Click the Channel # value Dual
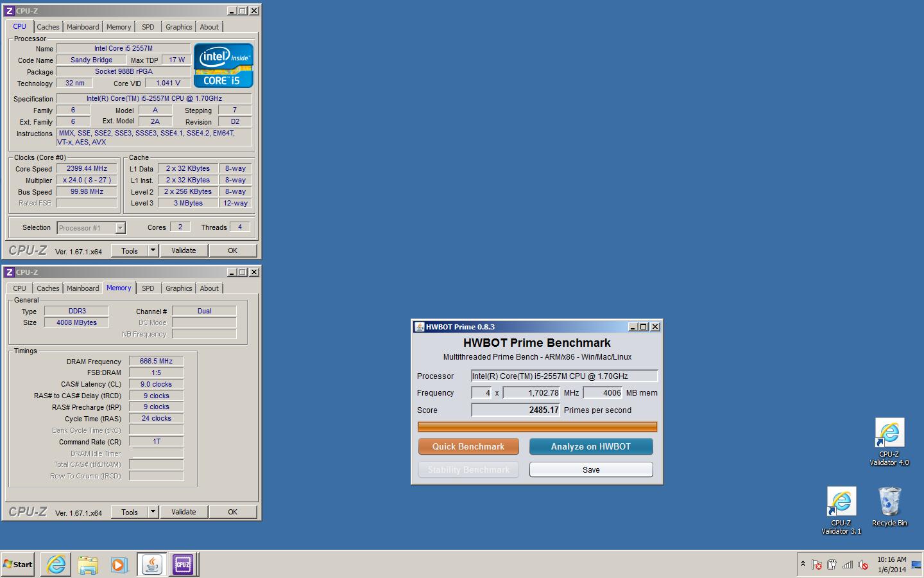Image resolution: width=924 pixels, height=578 pixels. 204,311
